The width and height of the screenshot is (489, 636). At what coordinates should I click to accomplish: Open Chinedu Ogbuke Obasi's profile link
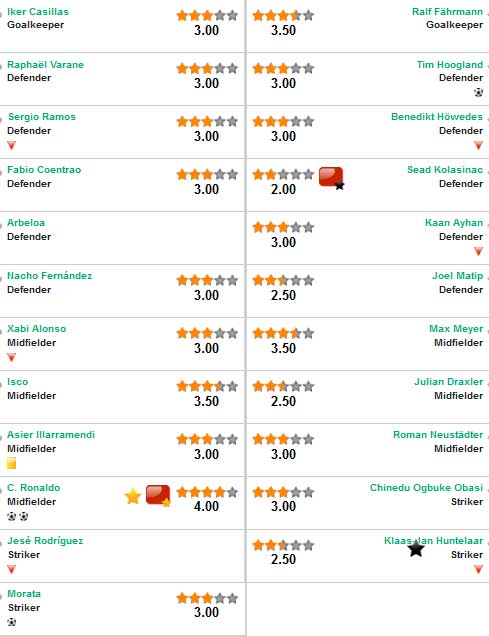point(427,488)
